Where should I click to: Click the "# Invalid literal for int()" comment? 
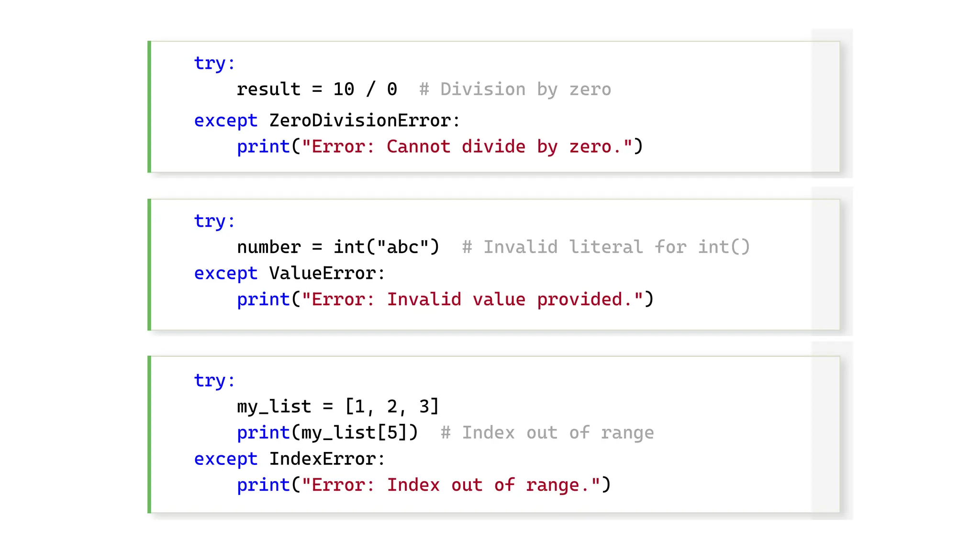pyautogui.click(x=606, y=247)
